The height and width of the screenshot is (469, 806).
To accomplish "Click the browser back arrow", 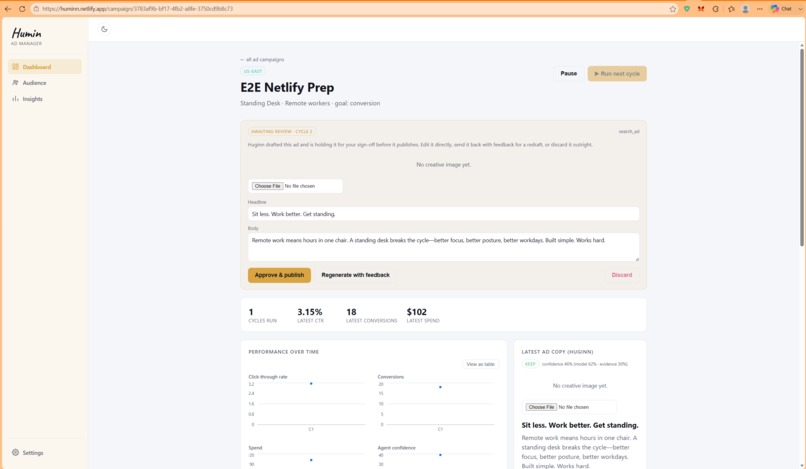I will coord(8,9).
